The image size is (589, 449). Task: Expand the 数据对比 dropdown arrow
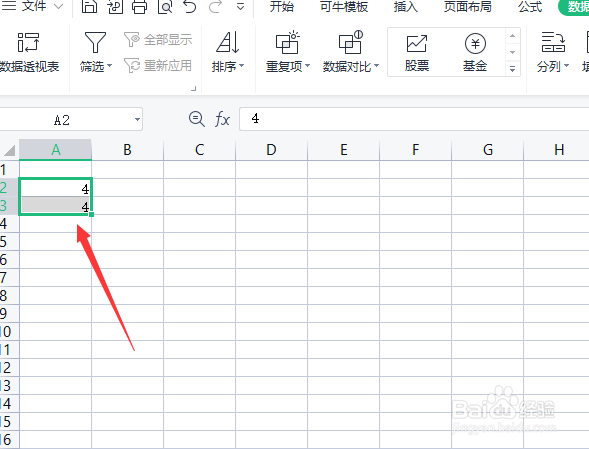[x=376, y=66]
